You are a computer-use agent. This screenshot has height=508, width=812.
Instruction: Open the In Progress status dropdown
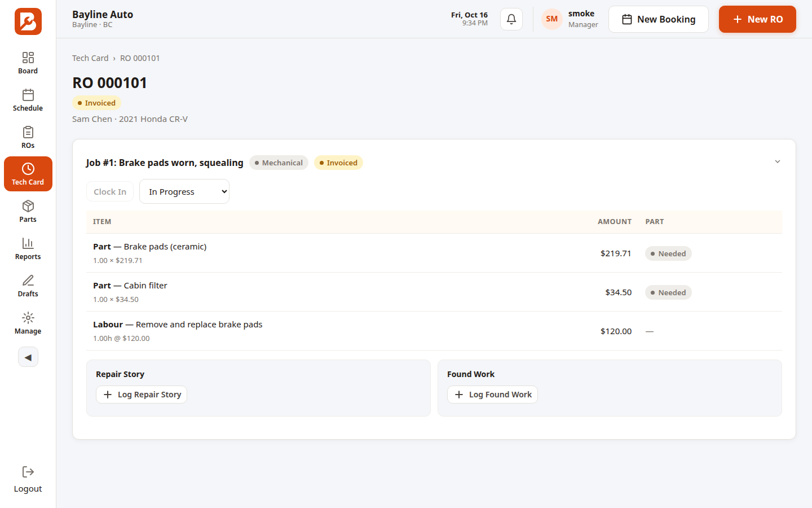click(184, 191)
